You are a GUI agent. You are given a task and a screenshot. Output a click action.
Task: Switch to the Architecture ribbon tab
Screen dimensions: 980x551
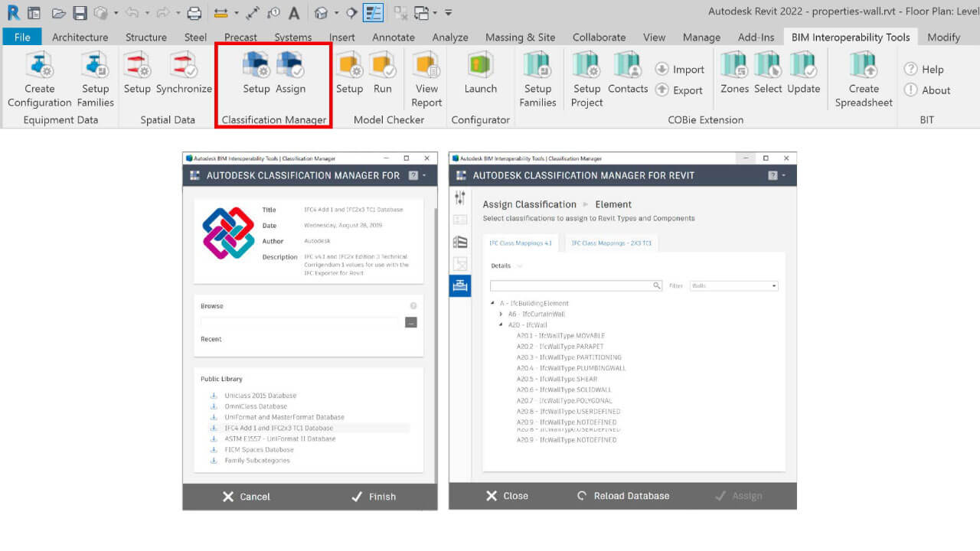[80, 37]
